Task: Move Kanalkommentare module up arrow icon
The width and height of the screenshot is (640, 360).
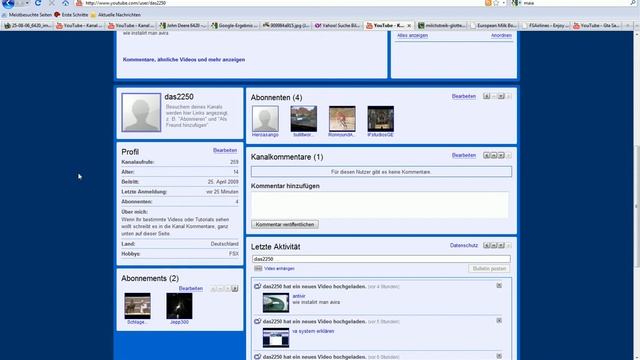Action: [x=494, y=156]
